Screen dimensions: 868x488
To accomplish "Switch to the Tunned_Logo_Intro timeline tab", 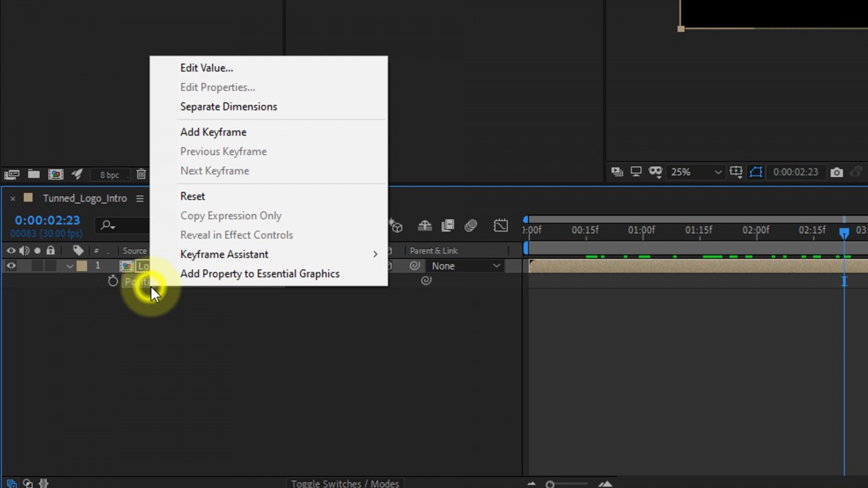I will click(x=85, y=198).
